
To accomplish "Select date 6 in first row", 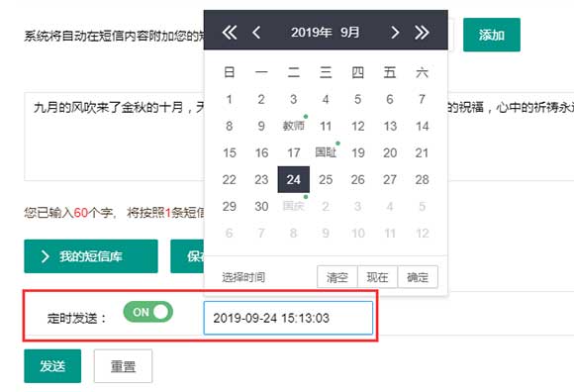I will [x=390, y=99].
